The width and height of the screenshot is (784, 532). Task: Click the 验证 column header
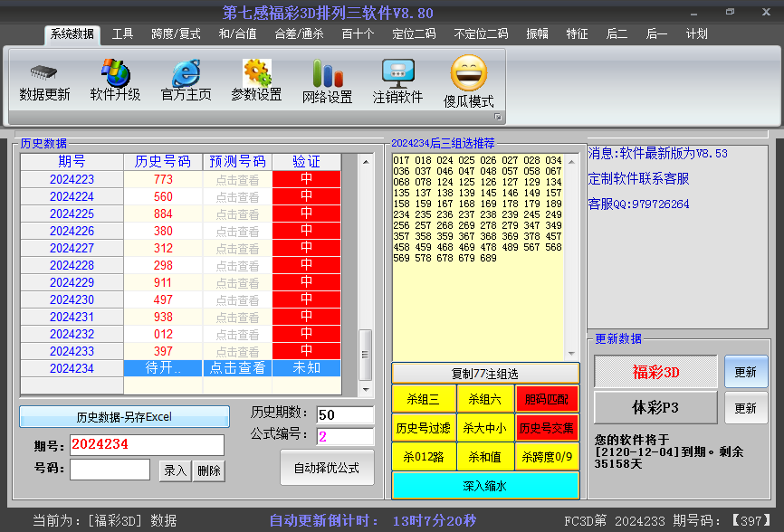point(307,162)
